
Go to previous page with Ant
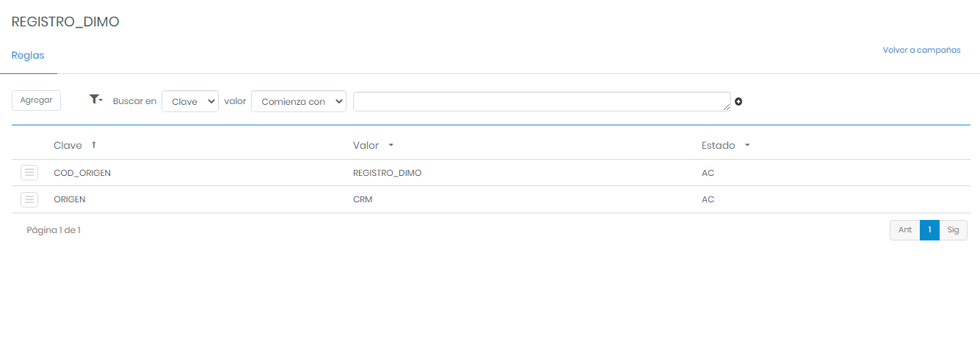[x=904, y=230]
